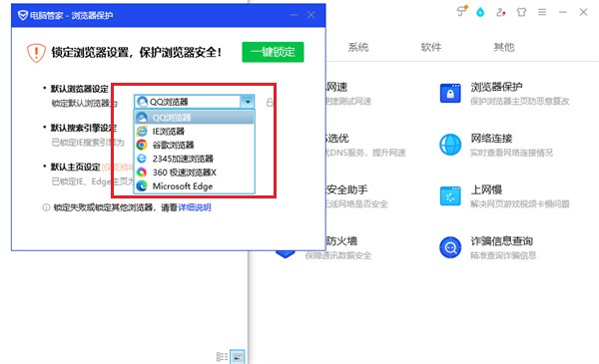Click the QQ浏览器 combo box field
This screenshot has height=364, width=599.
coord(194,102)
